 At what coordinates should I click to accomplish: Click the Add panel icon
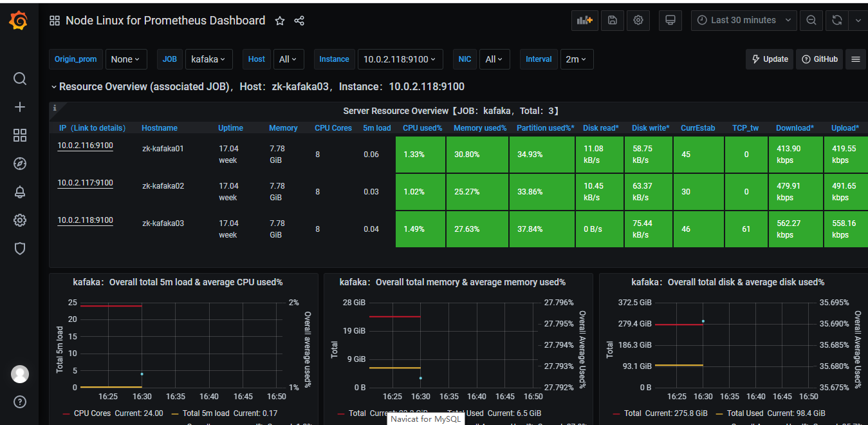[585, 21]
